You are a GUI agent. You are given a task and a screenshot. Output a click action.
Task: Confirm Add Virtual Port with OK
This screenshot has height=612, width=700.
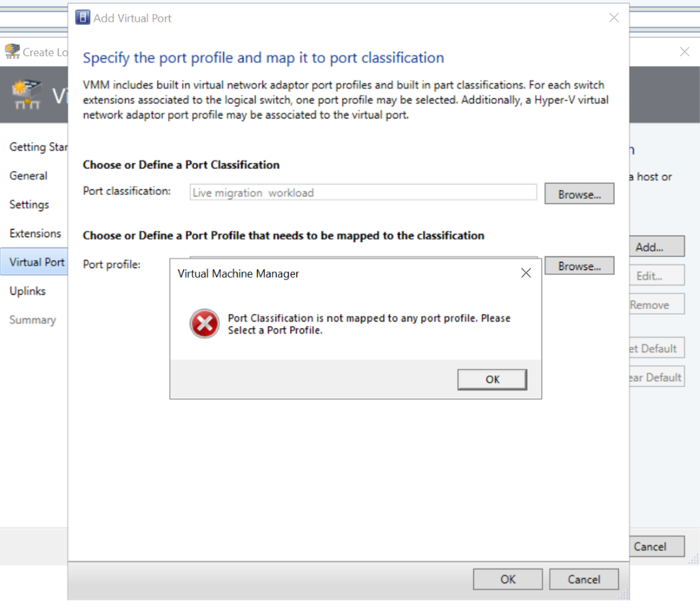click(507, 579)
